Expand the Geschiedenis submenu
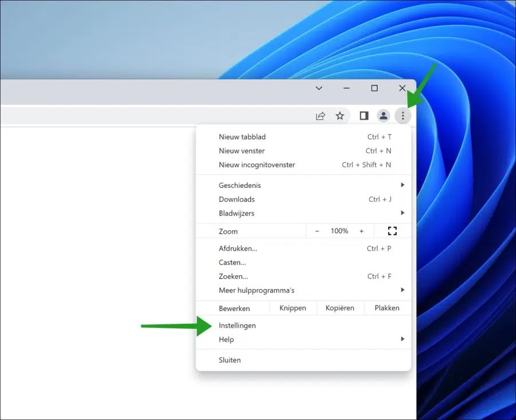Screen dimensions: 516x420 coord(303,185)
